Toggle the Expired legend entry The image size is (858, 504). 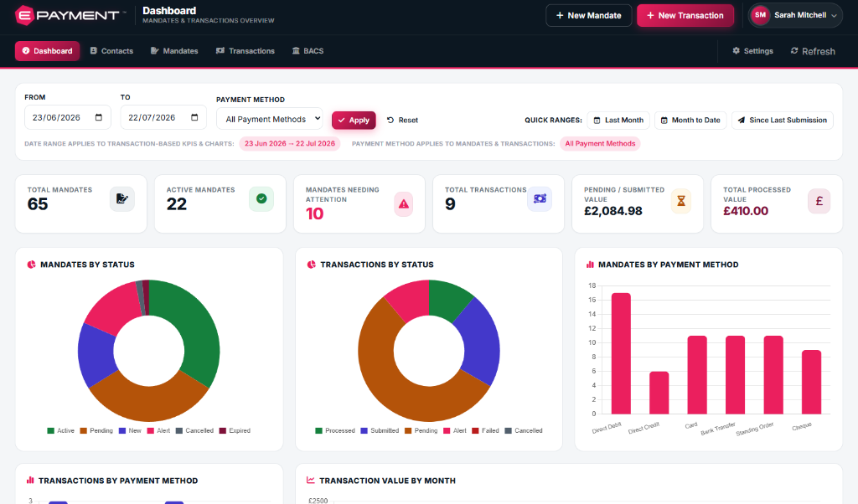[235, 431]
